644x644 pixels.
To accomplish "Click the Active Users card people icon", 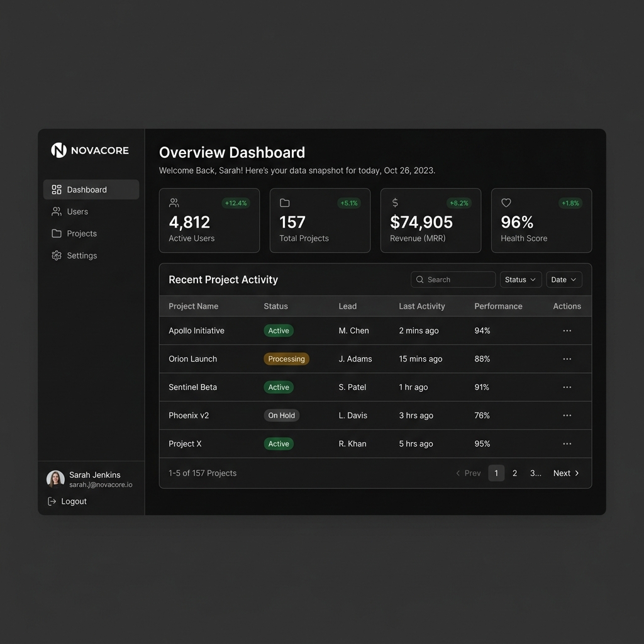I will point(174,203).
